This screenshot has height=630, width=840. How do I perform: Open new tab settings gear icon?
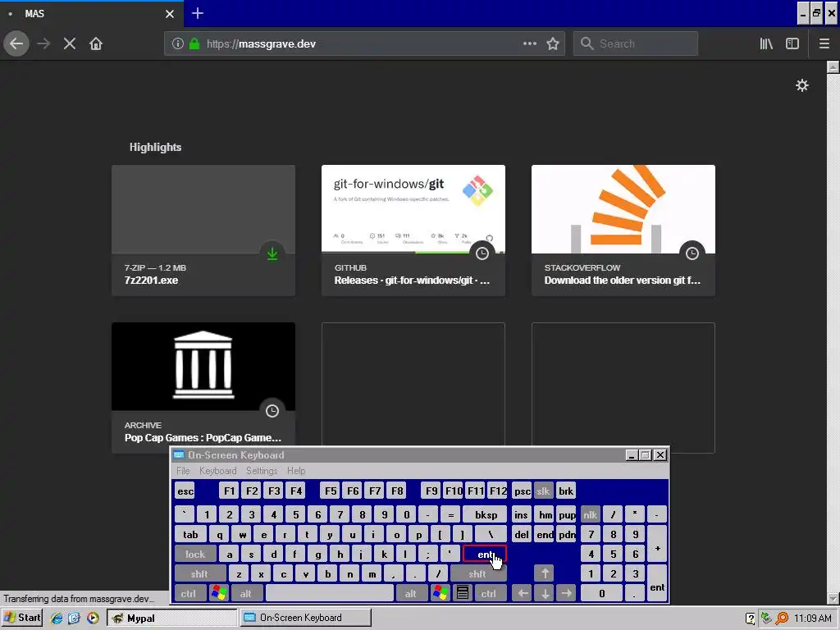click(802, 85)
